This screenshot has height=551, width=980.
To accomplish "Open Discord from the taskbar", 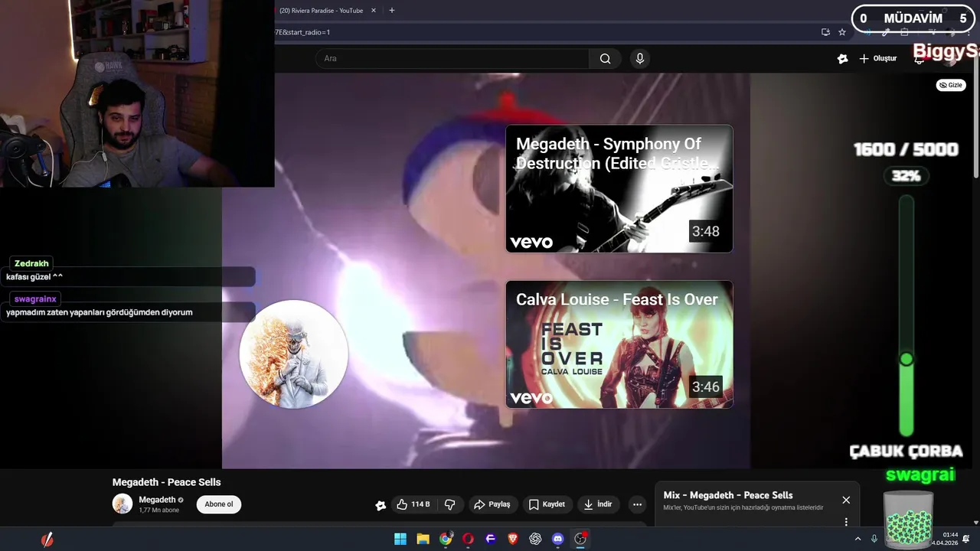I will tap(558, 539).
